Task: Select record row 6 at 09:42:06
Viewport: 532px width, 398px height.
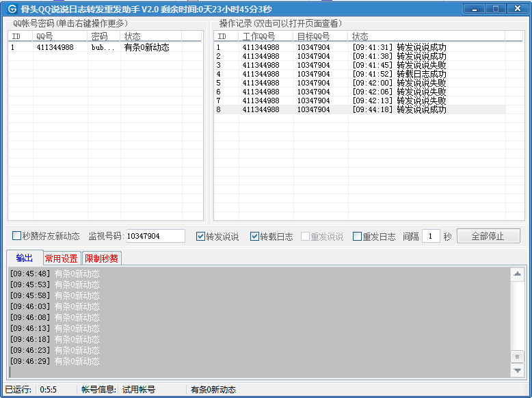Action: 360,92
